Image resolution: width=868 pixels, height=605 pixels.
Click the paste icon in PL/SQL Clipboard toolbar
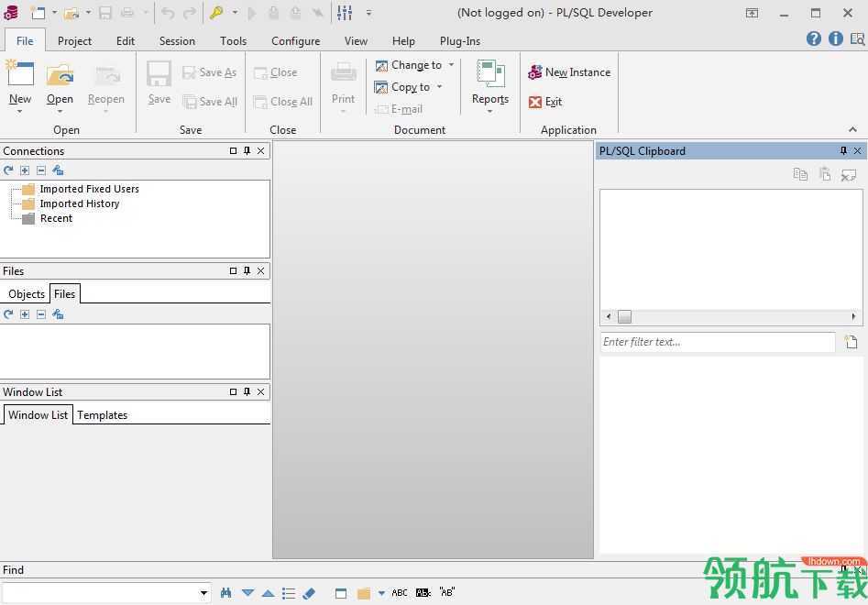[825, 174]
